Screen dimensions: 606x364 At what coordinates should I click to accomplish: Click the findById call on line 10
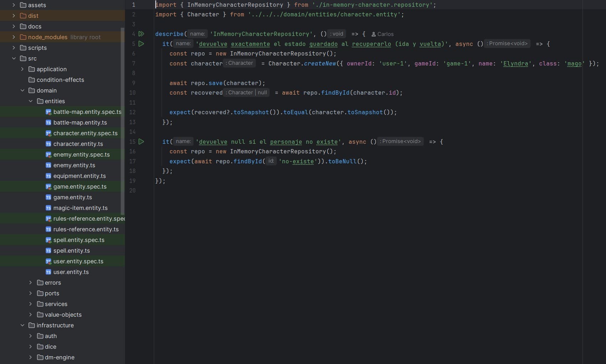335,93
